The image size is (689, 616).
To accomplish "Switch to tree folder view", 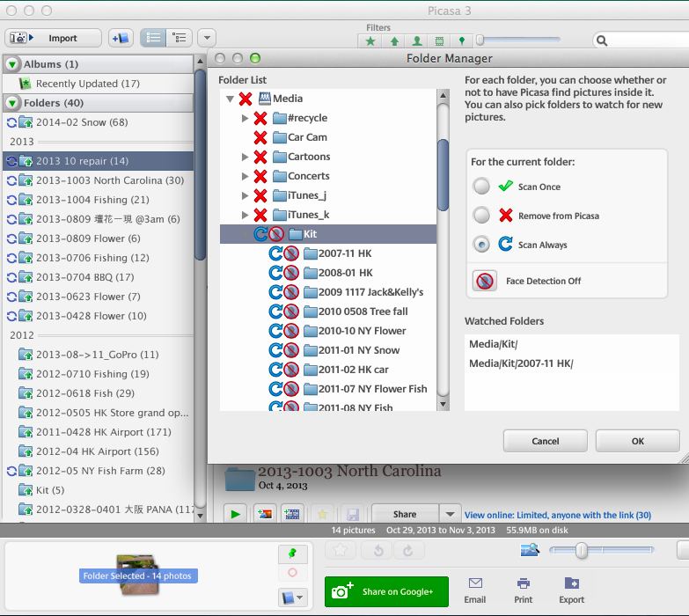I will pos(180,38).
